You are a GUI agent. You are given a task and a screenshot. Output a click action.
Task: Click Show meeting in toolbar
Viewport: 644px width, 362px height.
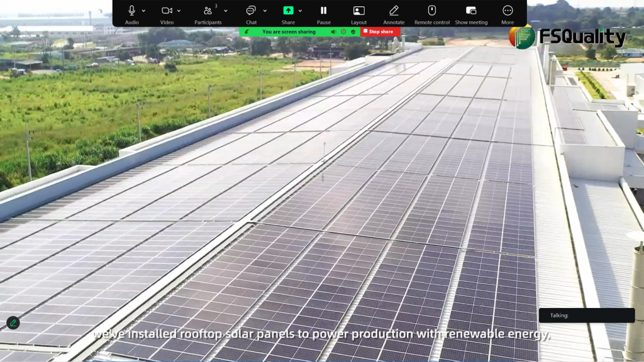pos(471,11)
